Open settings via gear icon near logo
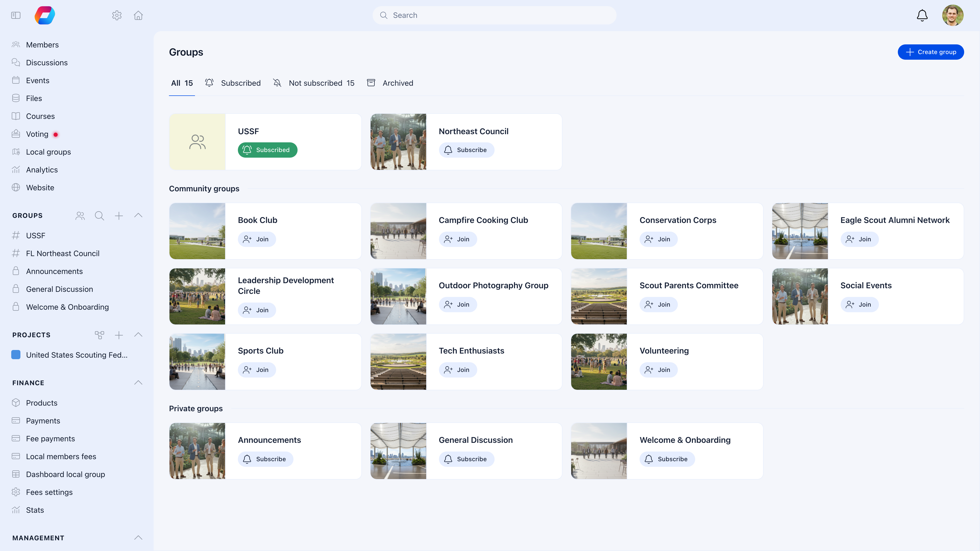 pyautogui.click(x=117, y=15)
